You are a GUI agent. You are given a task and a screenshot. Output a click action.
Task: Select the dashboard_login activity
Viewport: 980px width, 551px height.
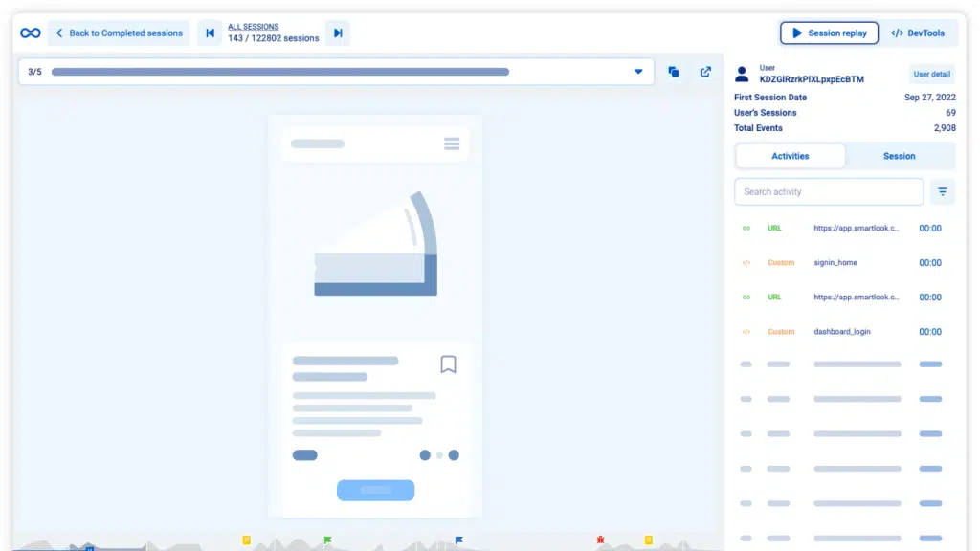pos(843,332)
